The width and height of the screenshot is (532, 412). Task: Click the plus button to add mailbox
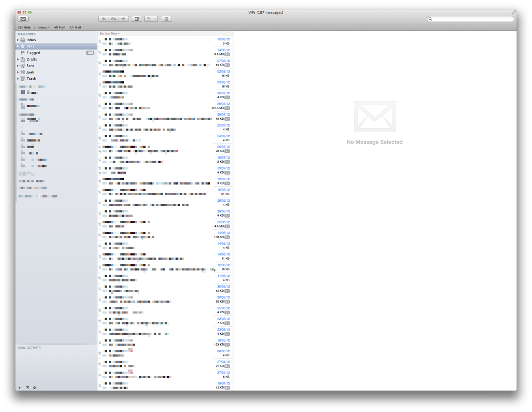tap(20, 388)
